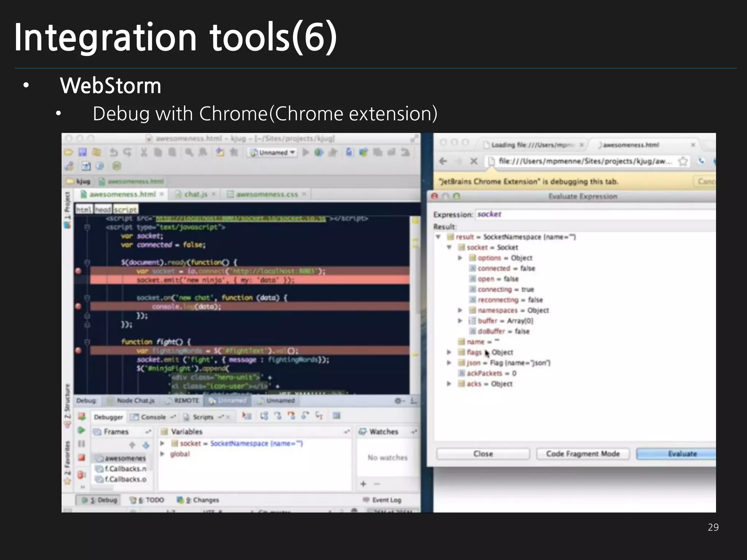
Task: Click the Evaluate button
Action: click(676, 454)
